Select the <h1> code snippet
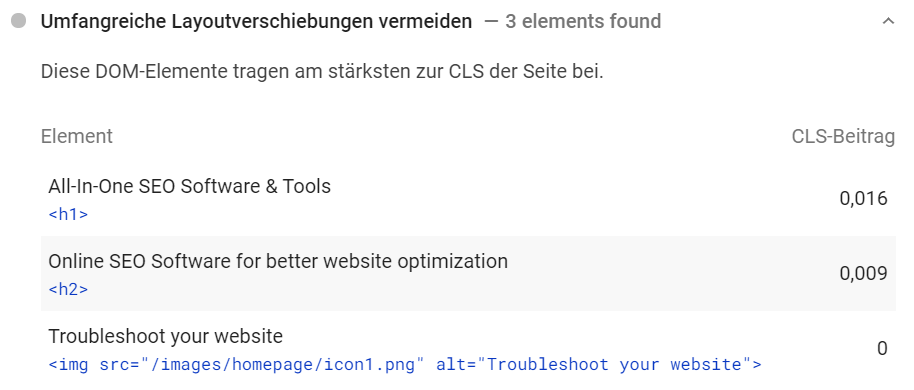This screenshot has width=914, height=390. 68,214
